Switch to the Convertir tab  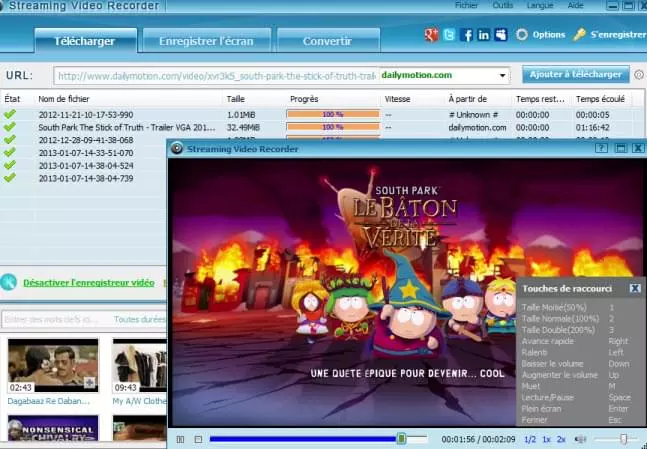pos(328,41)
